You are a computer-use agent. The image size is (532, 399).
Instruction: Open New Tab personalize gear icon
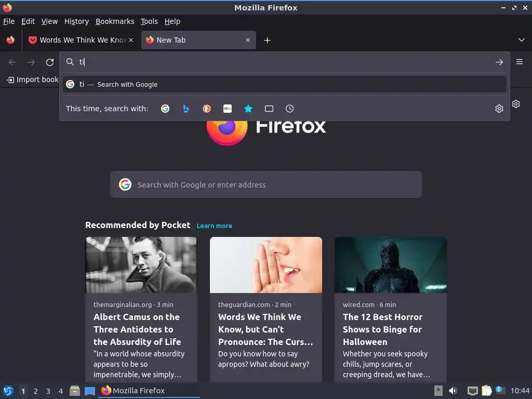pos(516,104)
